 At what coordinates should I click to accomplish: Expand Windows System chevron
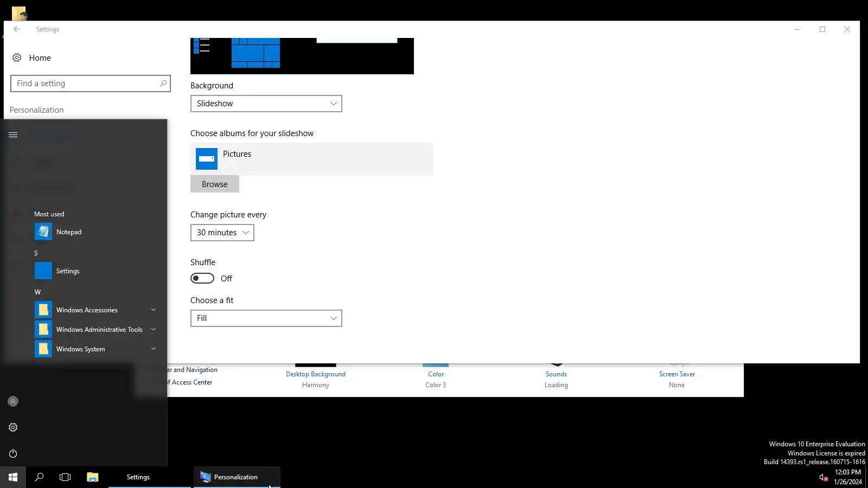[154, 349]
